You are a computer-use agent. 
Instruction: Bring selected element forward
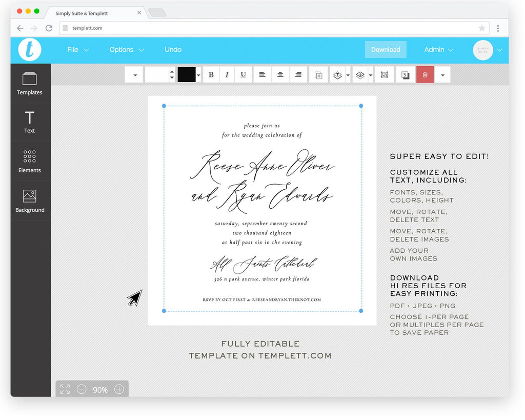(337, 75)
